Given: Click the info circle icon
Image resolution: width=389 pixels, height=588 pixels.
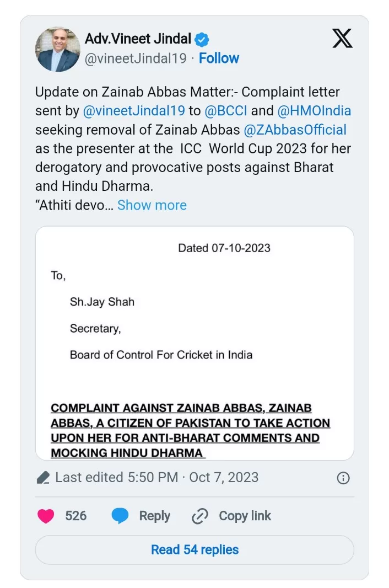Looking at the screenshot, I should [343, 478].
